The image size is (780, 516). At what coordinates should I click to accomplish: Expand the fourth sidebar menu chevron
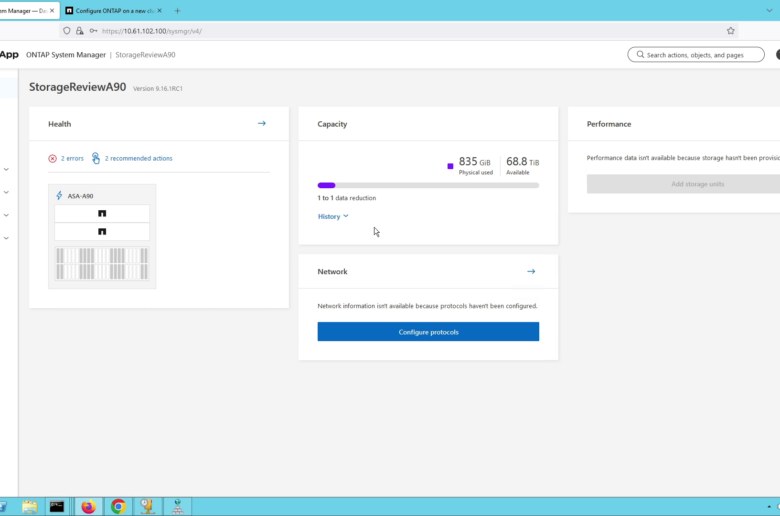click(x=6, y=238)
